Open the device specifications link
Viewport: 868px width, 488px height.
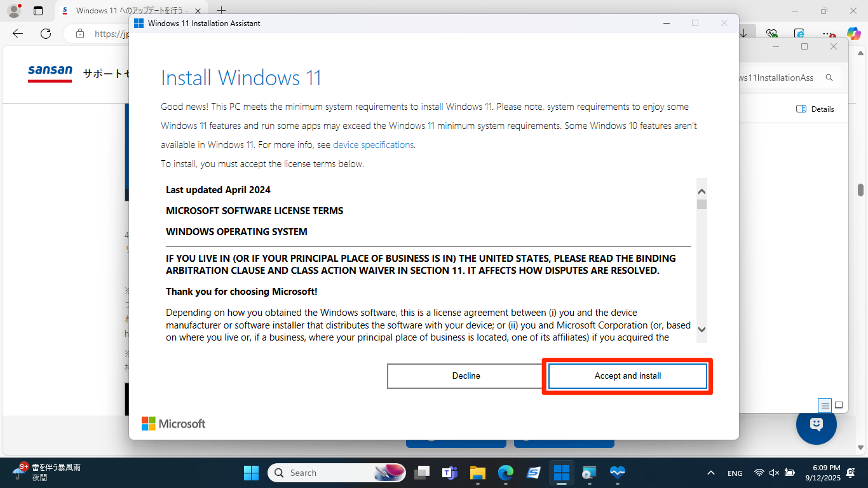(x=373, y=145)
